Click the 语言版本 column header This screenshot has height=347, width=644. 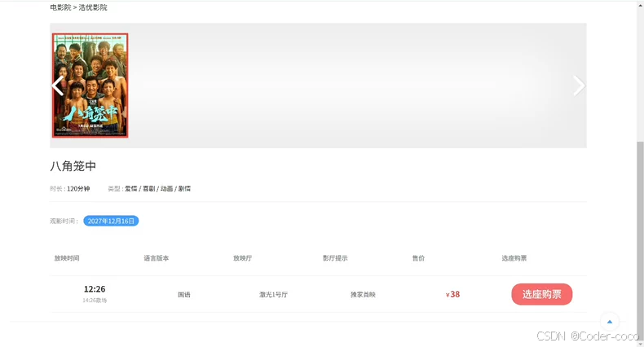pos(157,258)
